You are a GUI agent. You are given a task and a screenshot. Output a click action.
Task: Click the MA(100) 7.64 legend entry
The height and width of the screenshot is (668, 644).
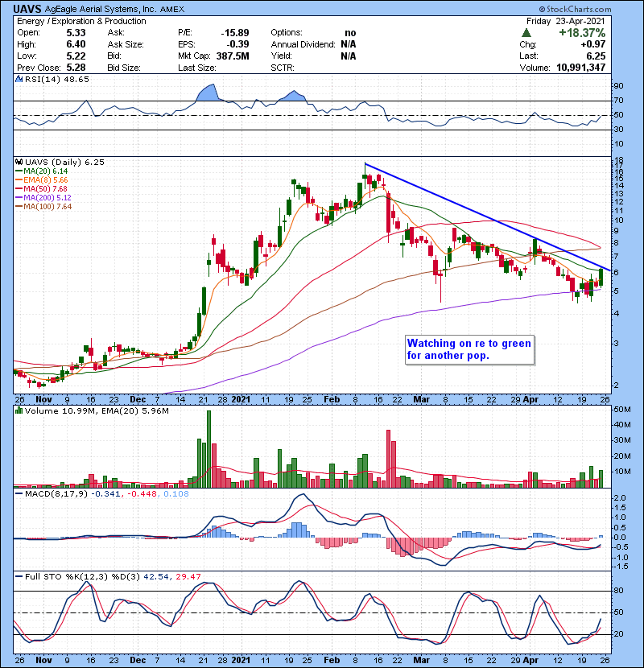coord(43,207)
